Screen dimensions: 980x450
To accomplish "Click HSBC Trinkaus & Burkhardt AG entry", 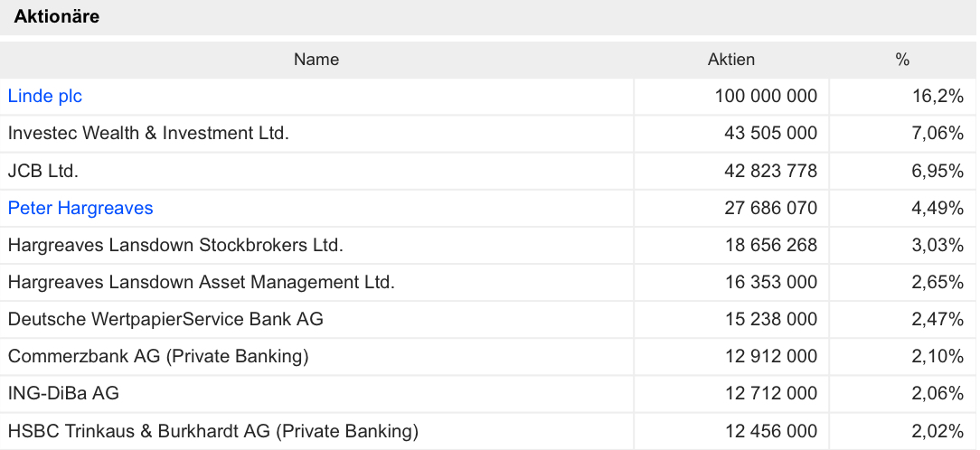I will (x=212, y=431).
